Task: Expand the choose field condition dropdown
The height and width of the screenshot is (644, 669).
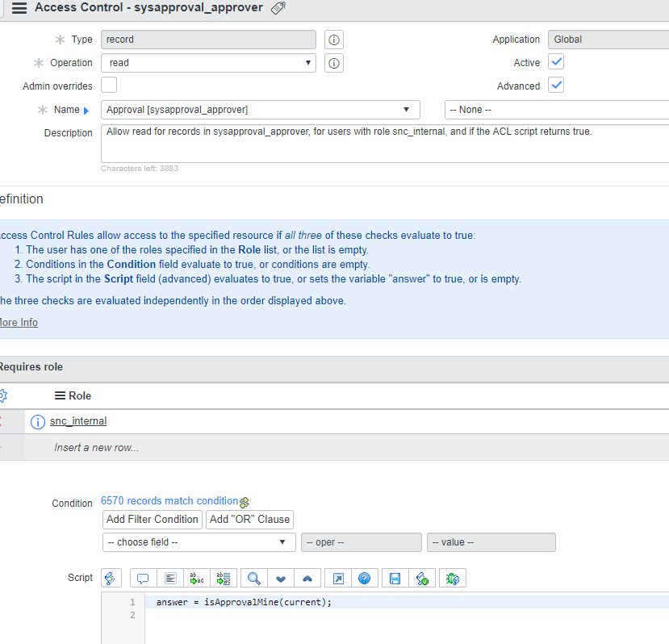Action: pos(199,542)
